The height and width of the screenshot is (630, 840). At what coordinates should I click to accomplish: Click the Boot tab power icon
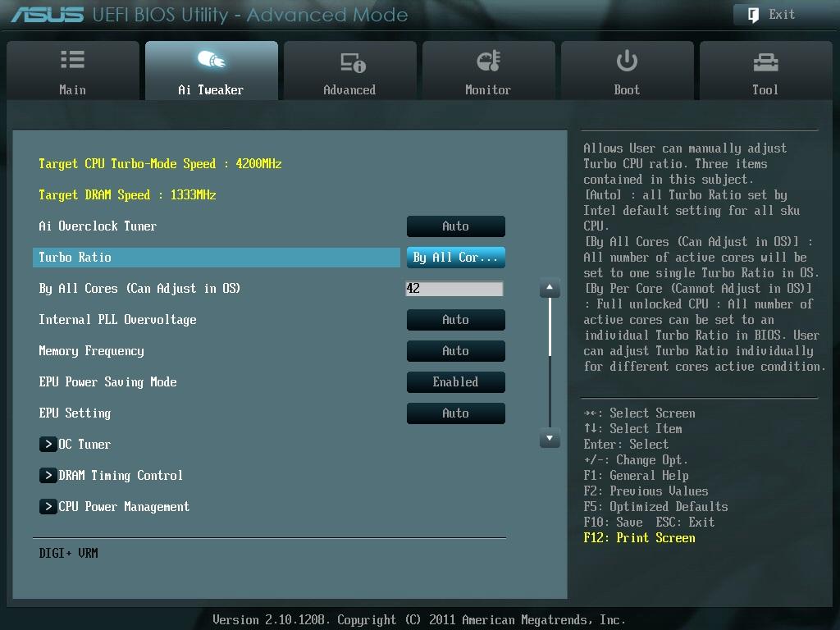click(627, 61)
